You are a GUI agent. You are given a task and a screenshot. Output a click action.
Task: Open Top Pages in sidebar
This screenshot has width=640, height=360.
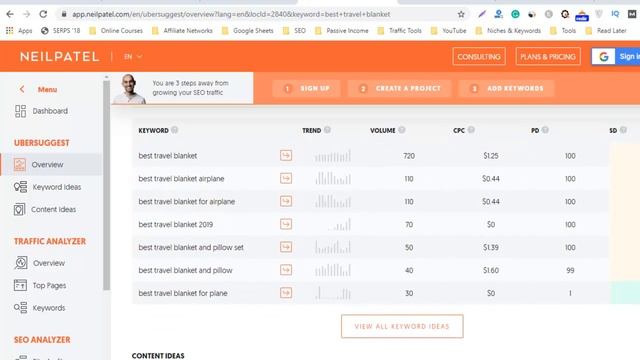pyautogui.click(x=40, y=285)
